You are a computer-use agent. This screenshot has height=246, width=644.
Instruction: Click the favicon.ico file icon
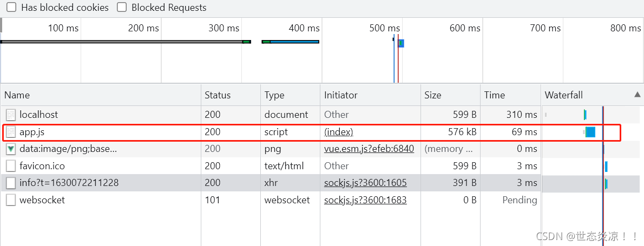point(11,166)
